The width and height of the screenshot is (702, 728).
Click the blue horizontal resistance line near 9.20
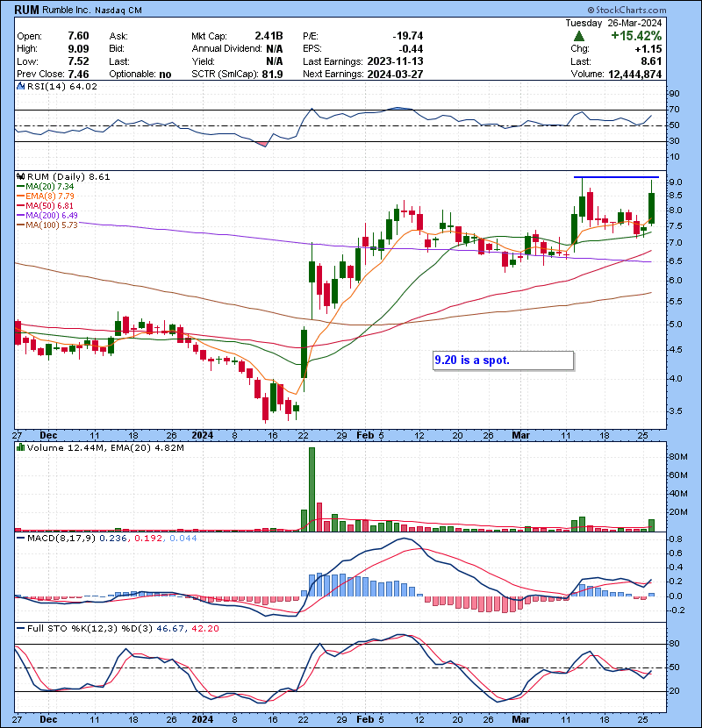point(616,177)
